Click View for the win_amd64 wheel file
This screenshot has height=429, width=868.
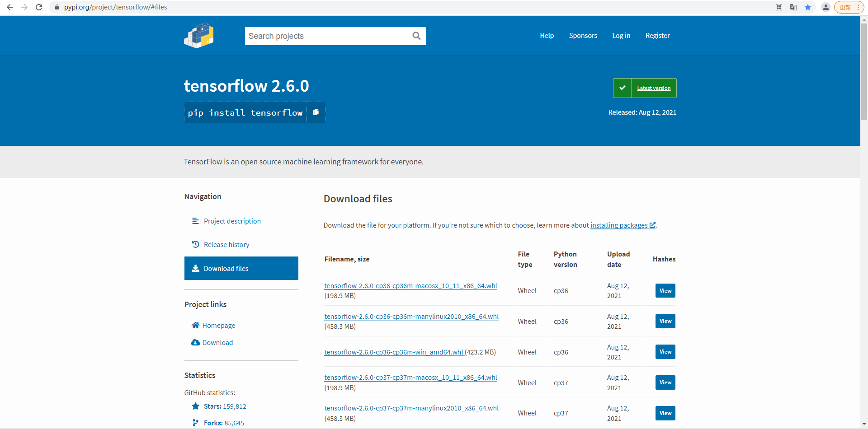[665, 351]
